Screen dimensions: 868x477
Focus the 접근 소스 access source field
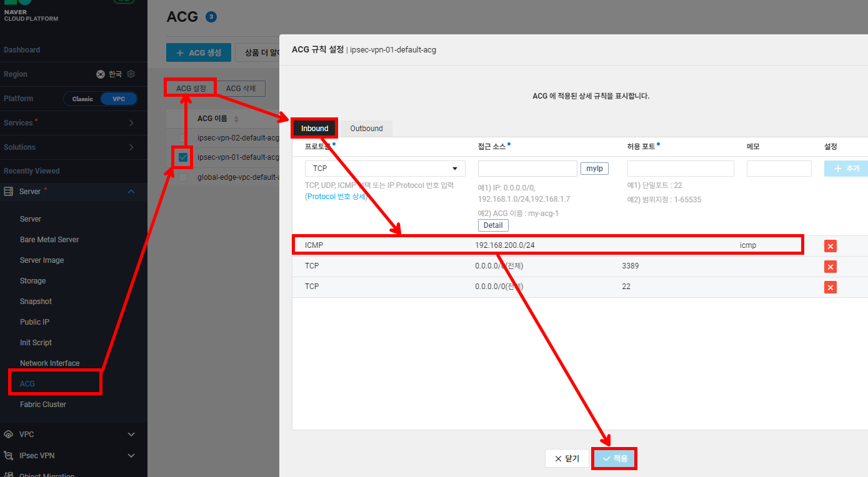[x=527, y=169]
